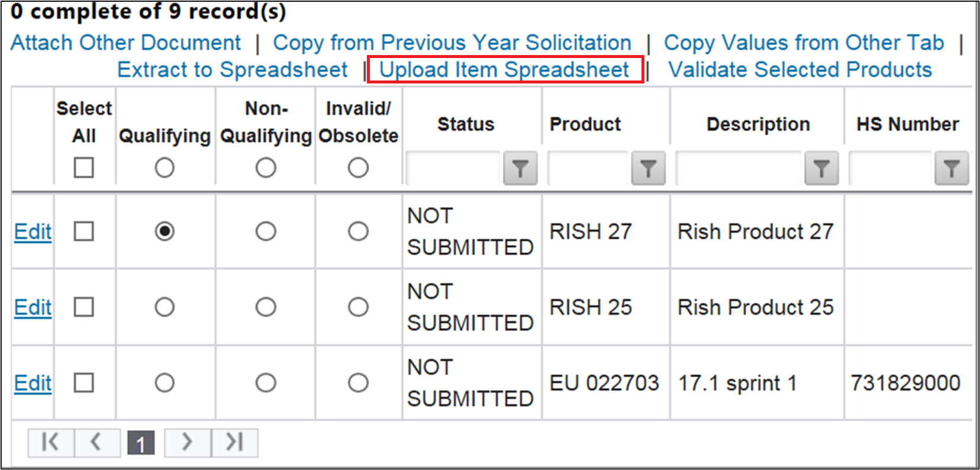The image size is (980, 470).
Task: Open Extract to Spreadsheet link
Action: 233,69
